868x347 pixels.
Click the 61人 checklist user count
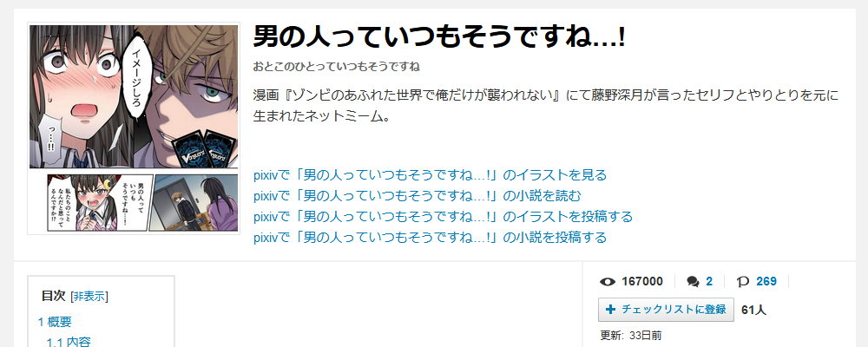point(754,310)
